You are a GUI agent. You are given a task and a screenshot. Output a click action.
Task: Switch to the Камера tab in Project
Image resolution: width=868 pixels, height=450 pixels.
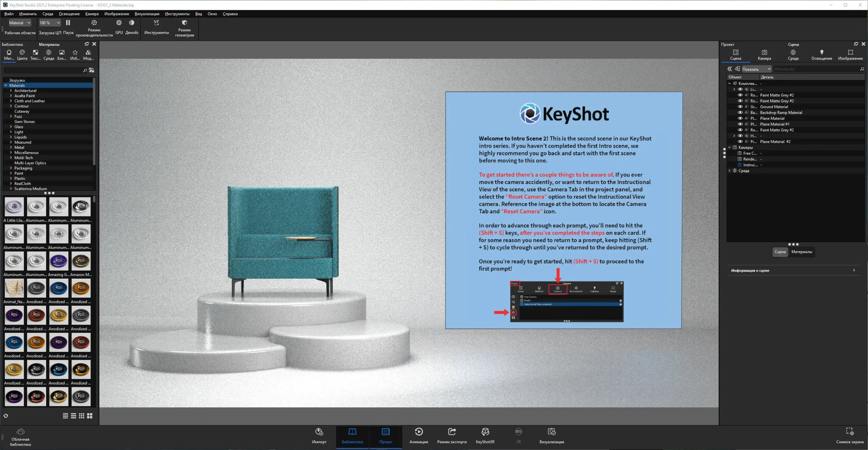[764, 54]
